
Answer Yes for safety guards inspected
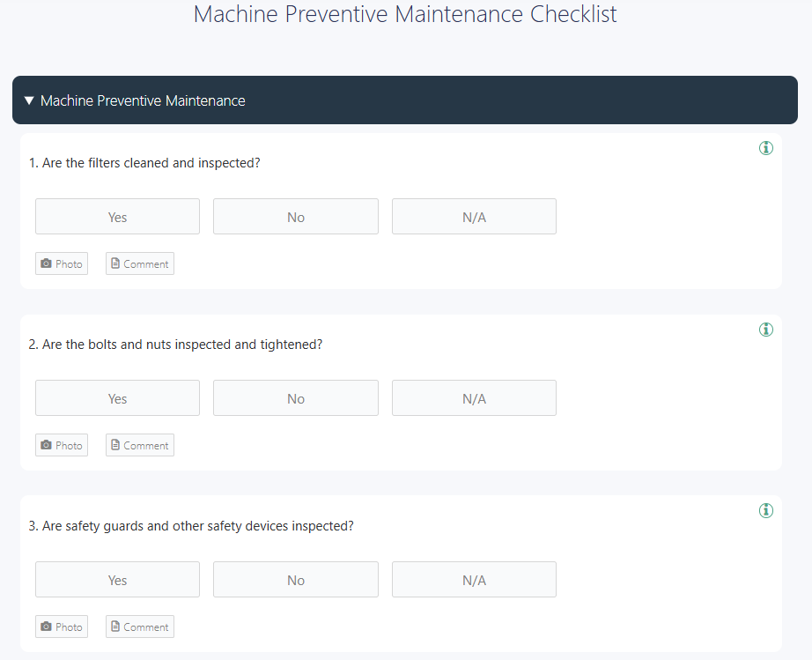click(117, 579)
